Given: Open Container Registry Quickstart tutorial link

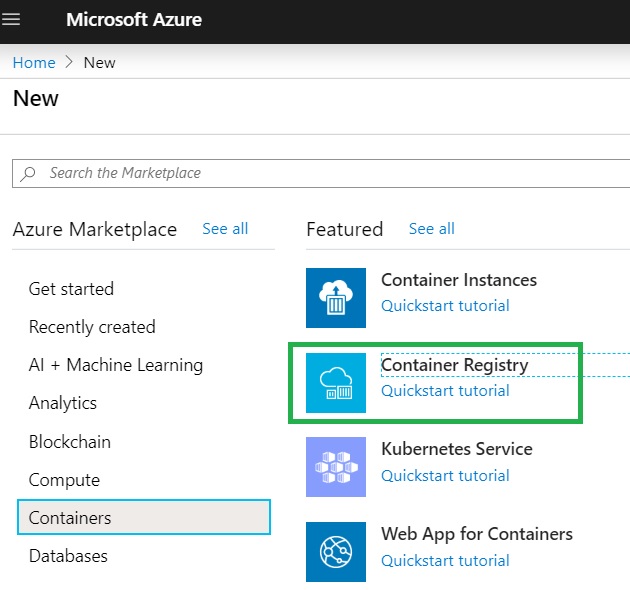Looking at the screenshot, I should pyautogui.click(x=445, y=391).
